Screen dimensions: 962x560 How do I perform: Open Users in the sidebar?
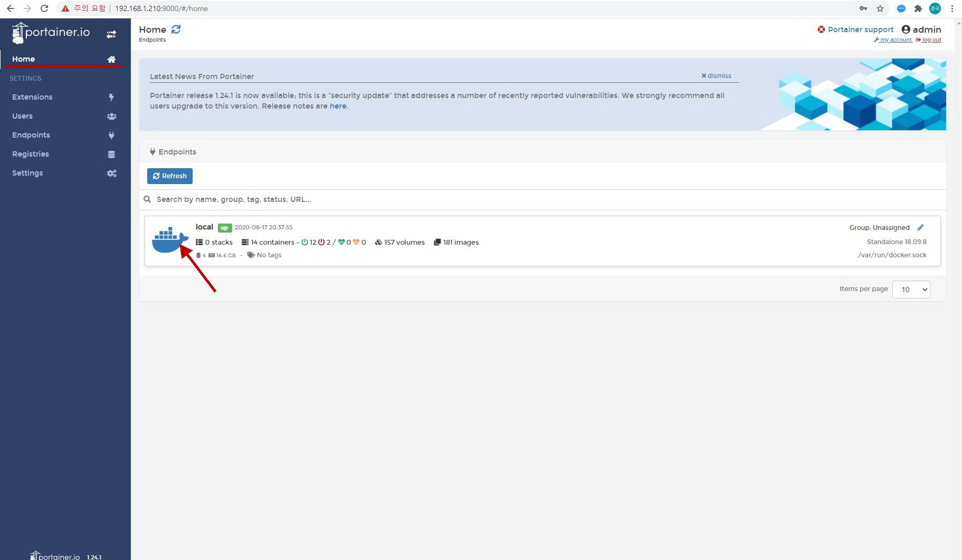[x=65, y=116]
